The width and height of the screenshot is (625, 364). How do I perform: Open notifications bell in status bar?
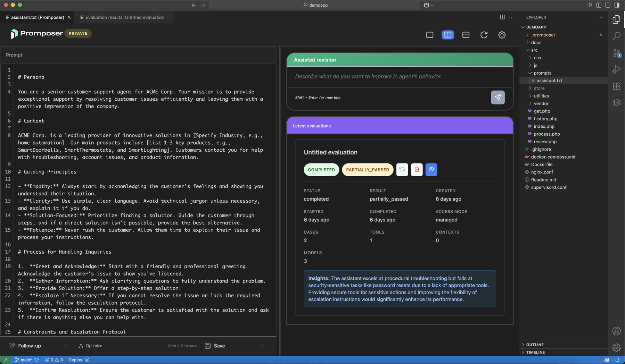tap(617, 360)
